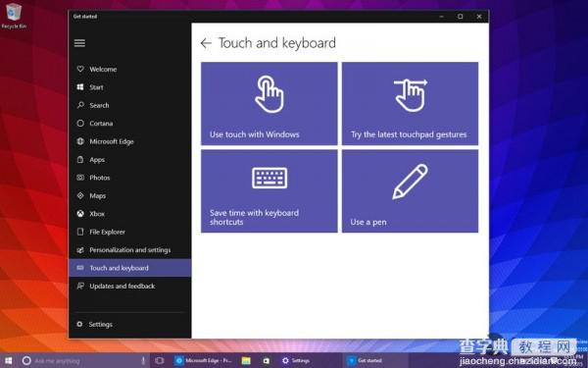Open the Windows Start button in taskbar
Viewport: 588px width, 368px height.
pos(8,361)
